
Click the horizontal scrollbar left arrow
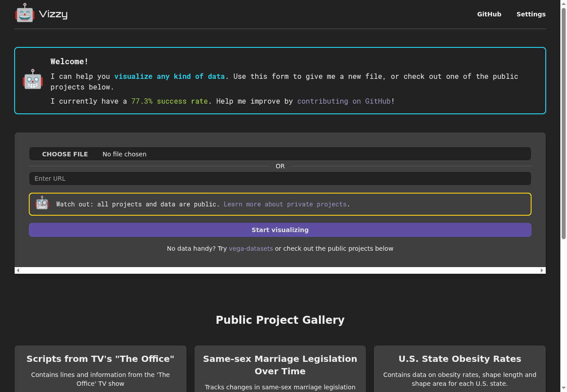coord(18,270)
